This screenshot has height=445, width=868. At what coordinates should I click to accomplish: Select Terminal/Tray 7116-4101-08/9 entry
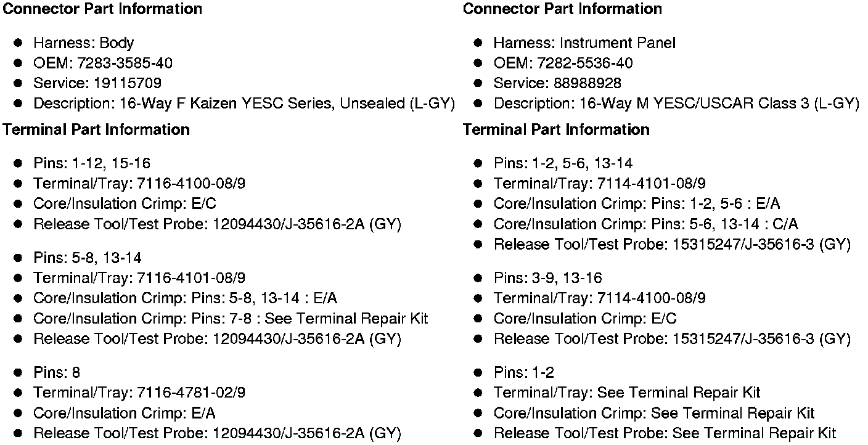[139, 278]
